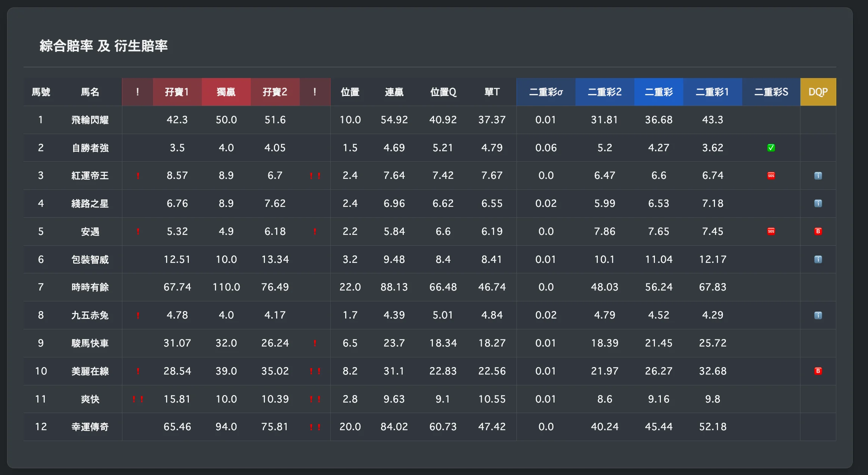Click the red B icon for 安遇
The image size is (868, 475).
[x=818, y=232]
